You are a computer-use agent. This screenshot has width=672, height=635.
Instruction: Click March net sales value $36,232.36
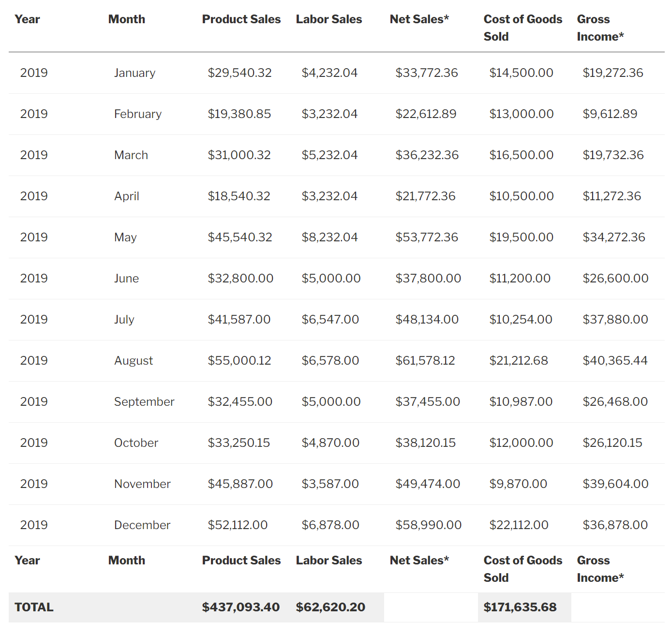click(x=427, y=155)
